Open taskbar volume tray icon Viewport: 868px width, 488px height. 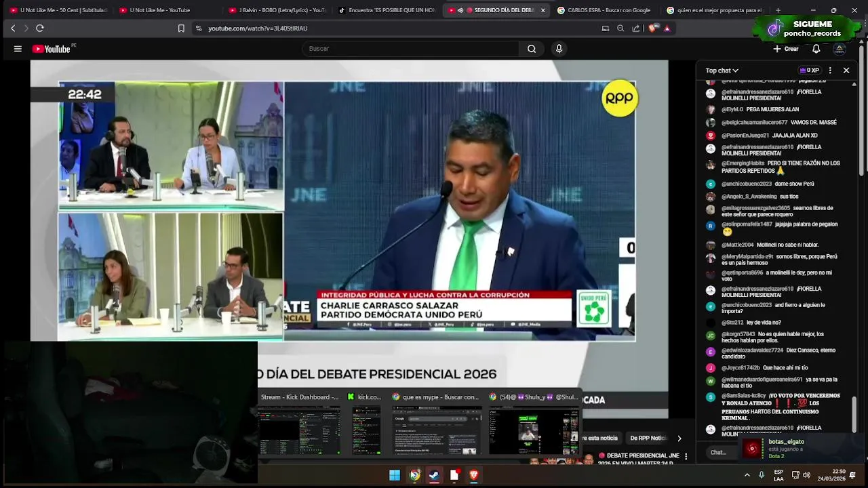click(x=807, y=475)
